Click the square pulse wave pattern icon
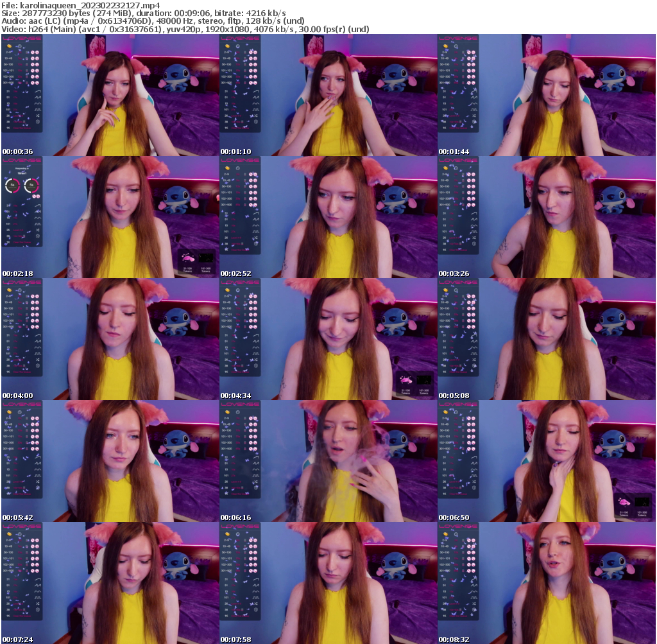Viewport: 657px width, 644px height. [x=37, y=110]
